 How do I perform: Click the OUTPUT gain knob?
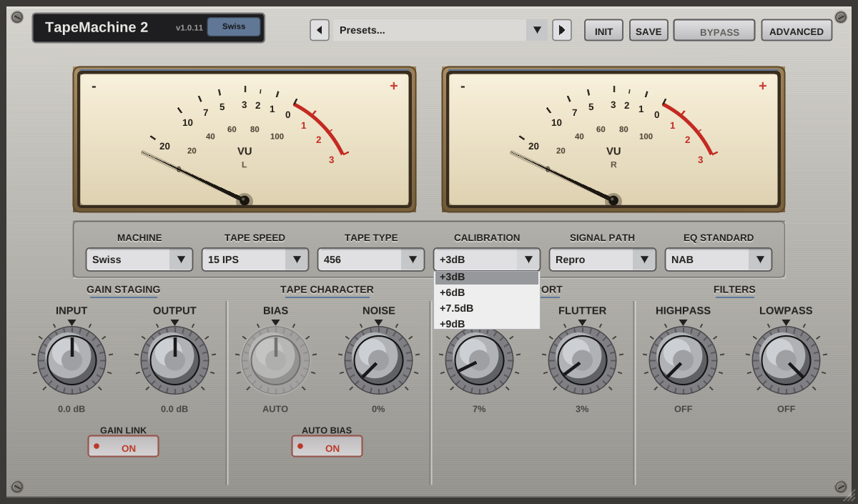click(174, 360)
